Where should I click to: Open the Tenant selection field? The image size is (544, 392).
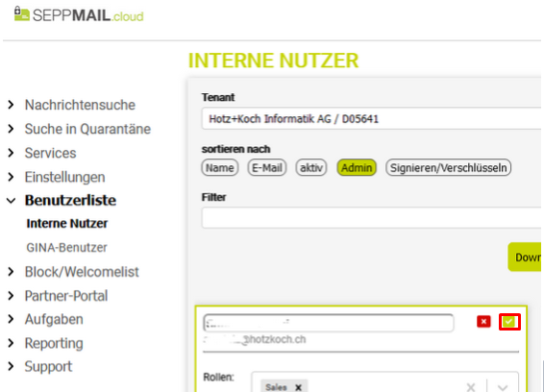[371, 118]
